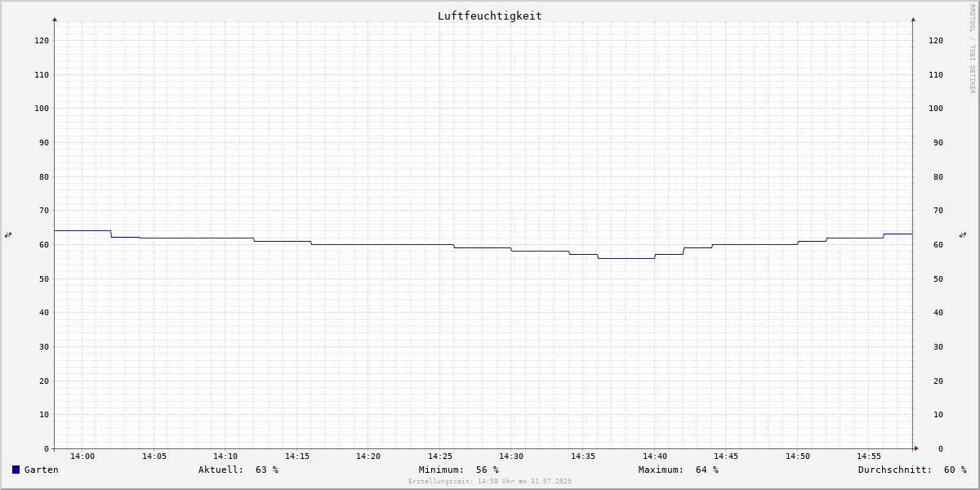Click the 60 label on left axis
980x490 pixels.
pyautogui.click(x=44, y=245)
